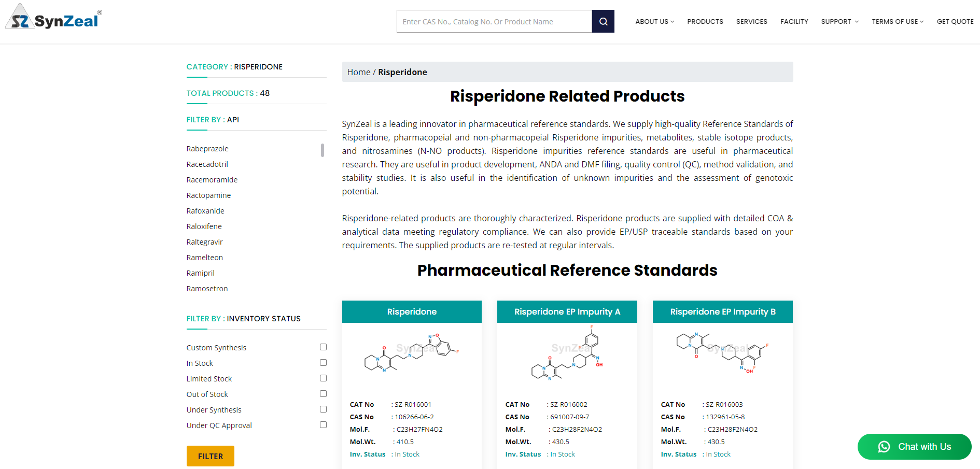Image resolution: width=980 pixels, height=469 pixels.
Task: Open the Risperidone product card title
Action: (x=412, y=311)
